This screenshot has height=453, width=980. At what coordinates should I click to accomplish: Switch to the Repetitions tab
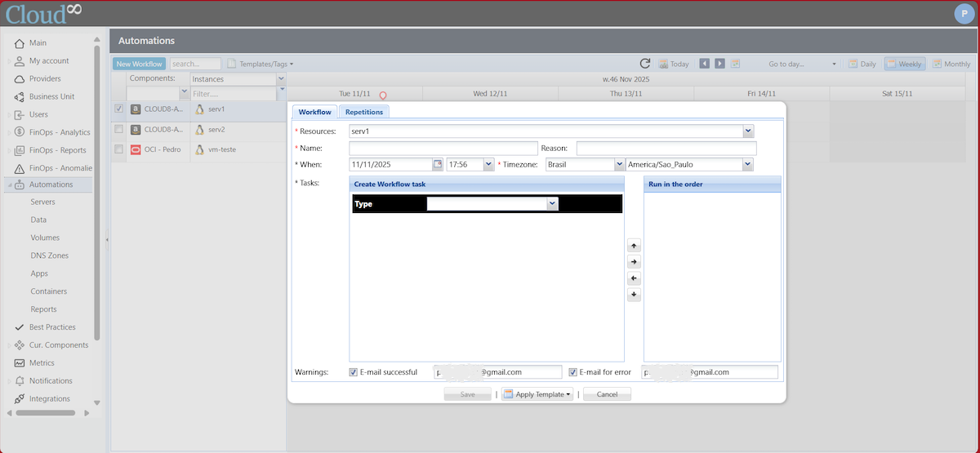363,112
